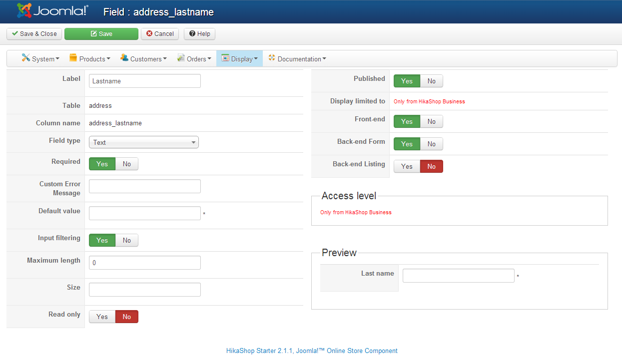Click the green Save button
Screen dimensions: 622x364
point(101,34)
